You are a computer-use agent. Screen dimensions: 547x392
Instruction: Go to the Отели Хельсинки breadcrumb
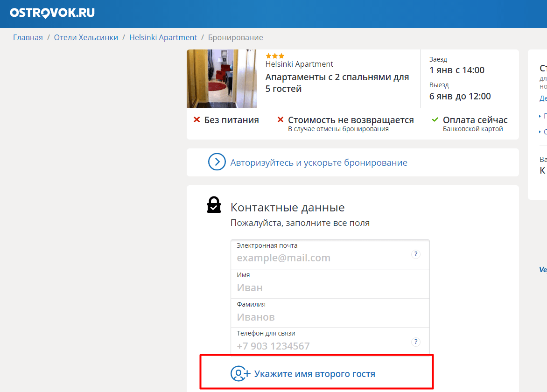[x=86, y=37]
